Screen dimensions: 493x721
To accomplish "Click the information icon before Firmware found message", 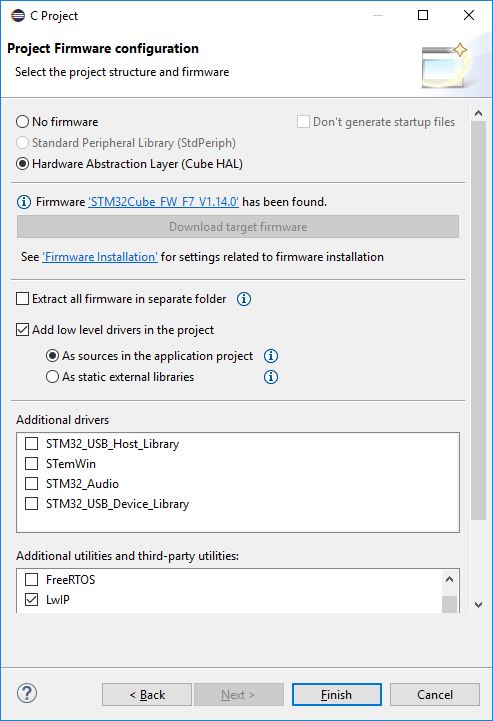I will [24, 202].
